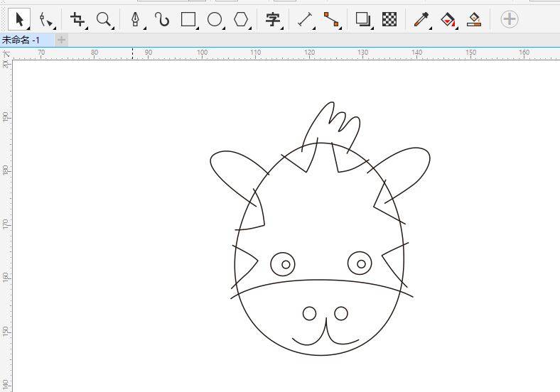Activate the Interactive Fill bucket tool
Image resolution: width=560 pixels, height=392 pixels.
click(x=448, y=19)
